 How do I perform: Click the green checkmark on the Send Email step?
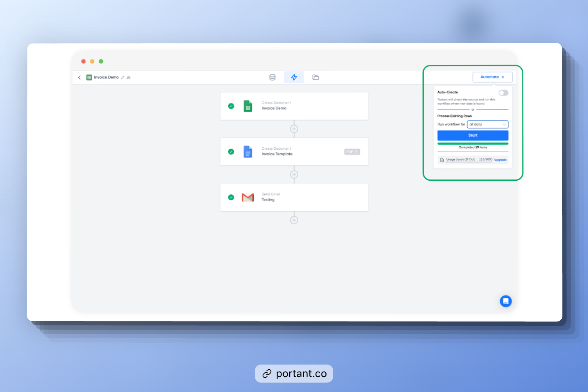click(x=231, y=197)
